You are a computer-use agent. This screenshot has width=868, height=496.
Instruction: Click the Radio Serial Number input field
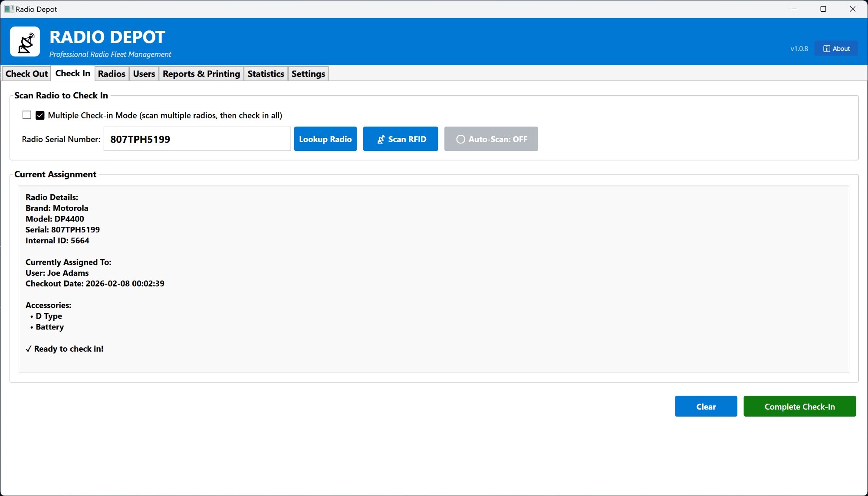[197, 139]
